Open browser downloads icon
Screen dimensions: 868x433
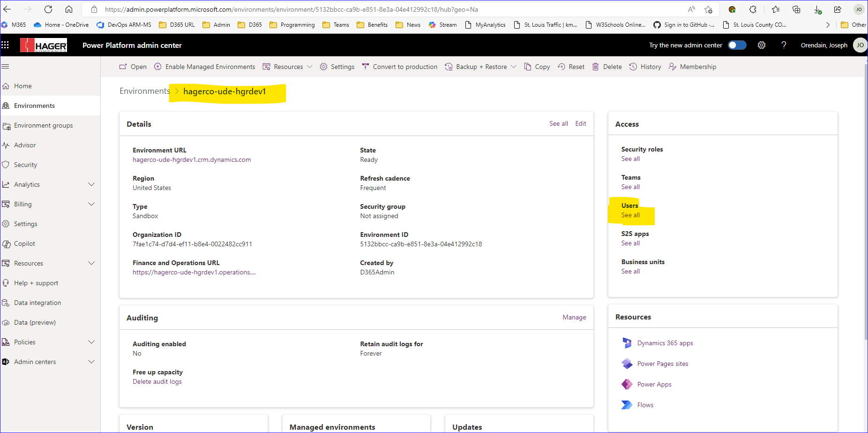coord(817,9)
